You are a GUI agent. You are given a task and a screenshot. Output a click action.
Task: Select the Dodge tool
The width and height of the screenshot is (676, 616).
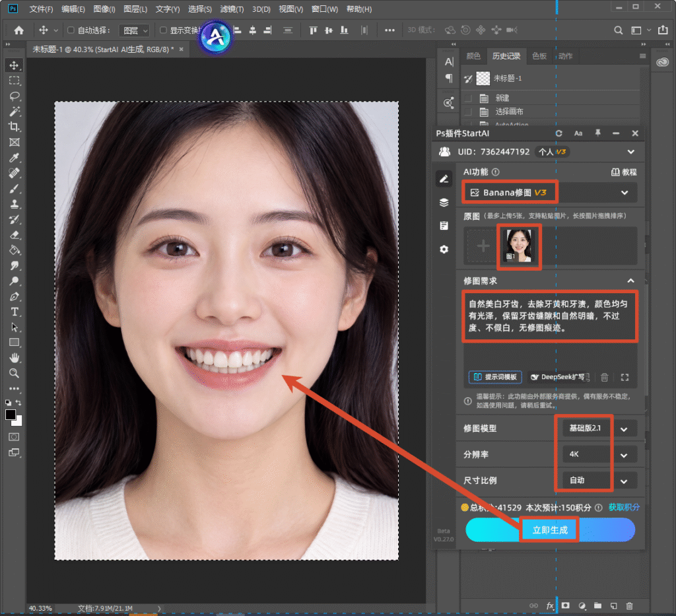point(15,281)
